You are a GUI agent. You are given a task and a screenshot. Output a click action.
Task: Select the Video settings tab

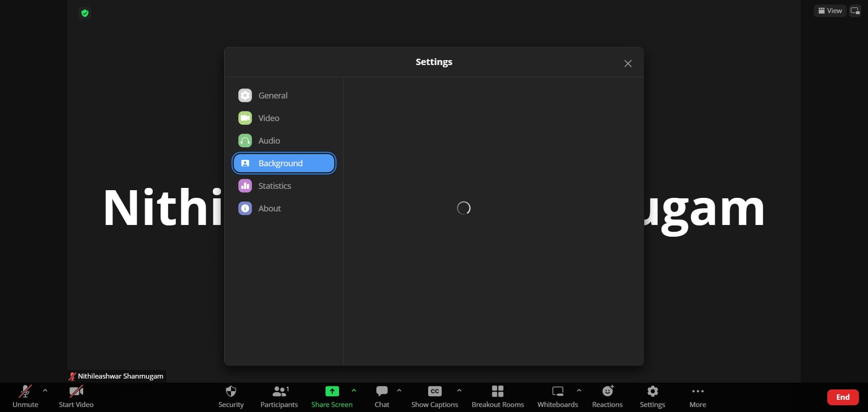click(x=269, y=118)
